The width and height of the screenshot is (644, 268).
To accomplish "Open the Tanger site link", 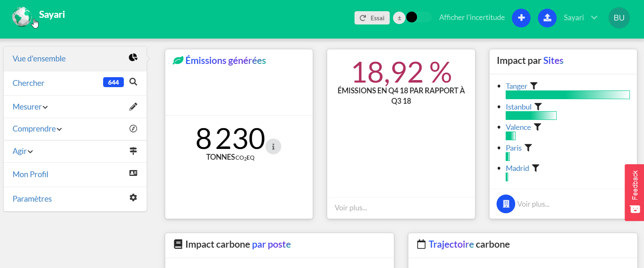I will tap(516, 86).
